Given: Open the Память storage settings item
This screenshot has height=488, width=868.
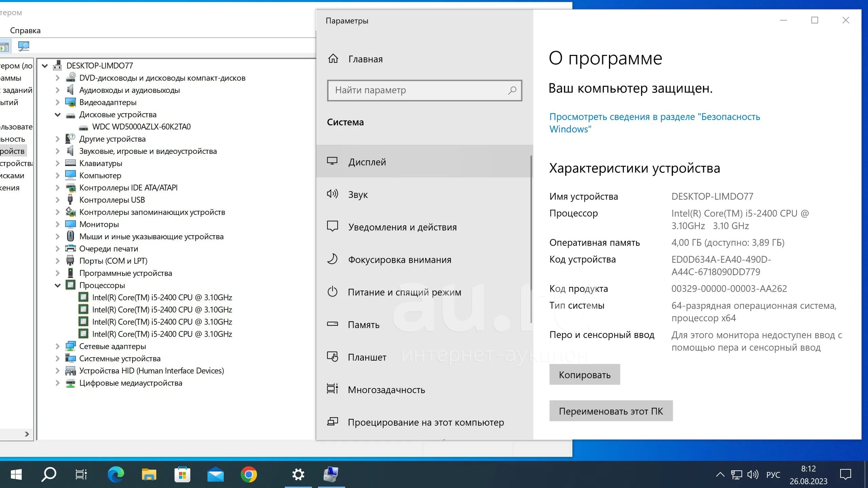Looking at the screenshot, I should click(x=363, y=325).
